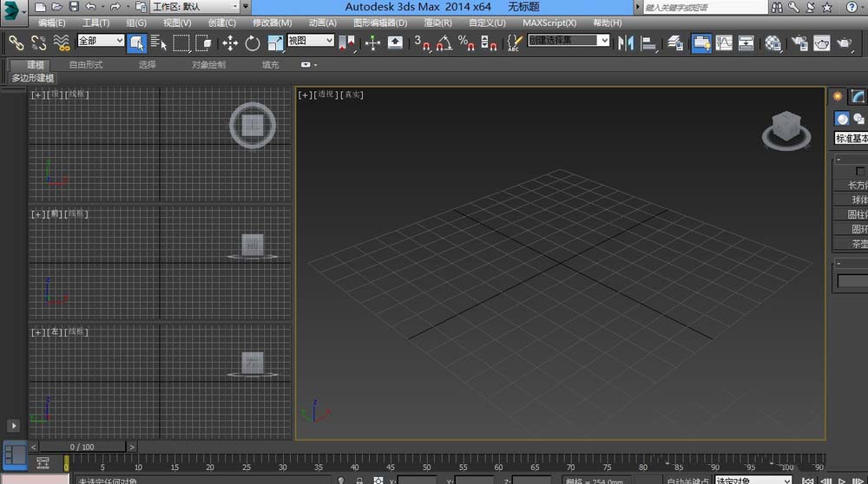Switch to the 自由形式 ribbon tab
868x484 pixels.
pyautogui.click(x=86, y=65)
